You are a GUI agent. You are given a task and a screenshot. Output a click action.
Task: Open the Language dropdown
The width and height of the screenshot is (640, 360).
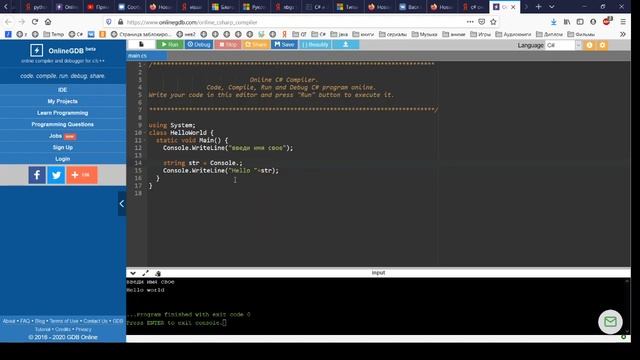point(562,45)
